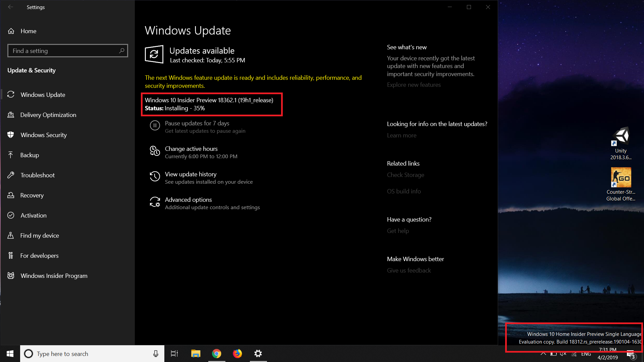The height and width of the screenshot is (362, 644).
Task: Click the Activation checkmark icon
Action: [x=11, y=215]
